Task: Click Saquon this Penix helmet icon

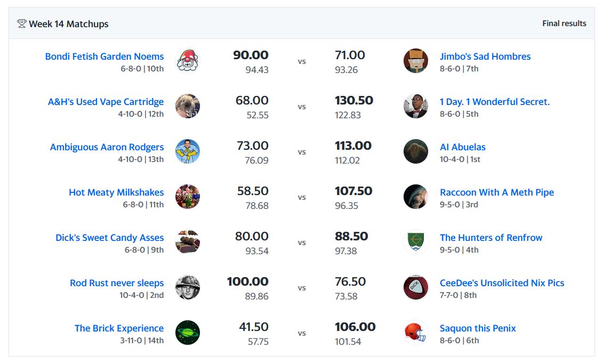Action: tap(416, 333)
